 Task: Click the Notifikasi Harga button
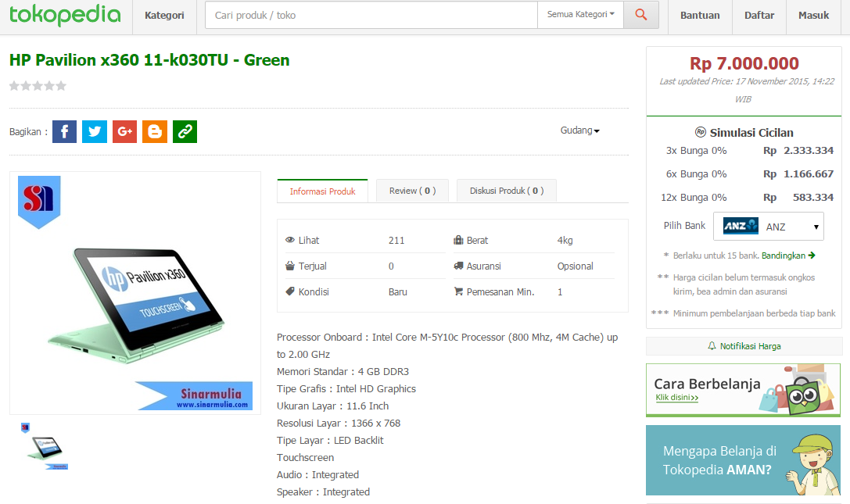(x=744, y=345)
